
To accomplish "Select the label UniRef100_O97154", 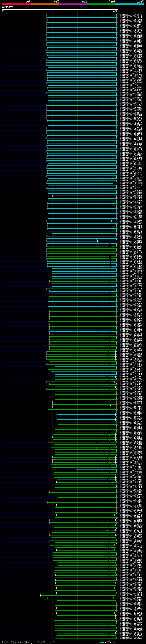I will (x=131, y=440).
